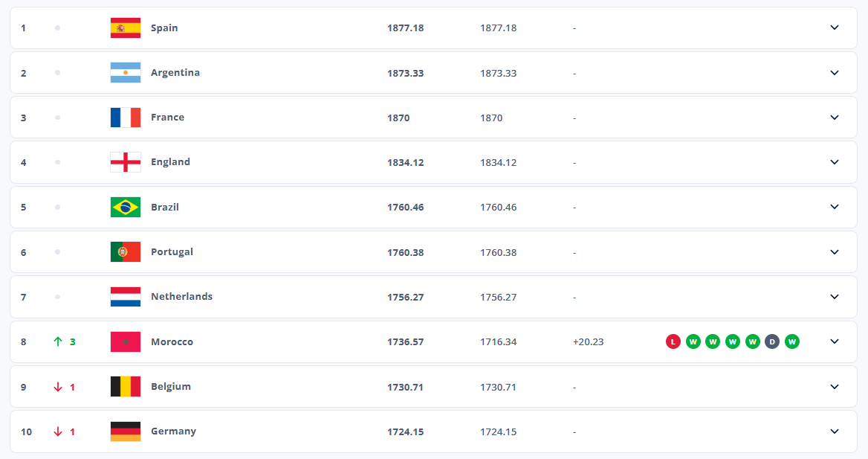
Task: Open the England team link
Action: point(170,162)
